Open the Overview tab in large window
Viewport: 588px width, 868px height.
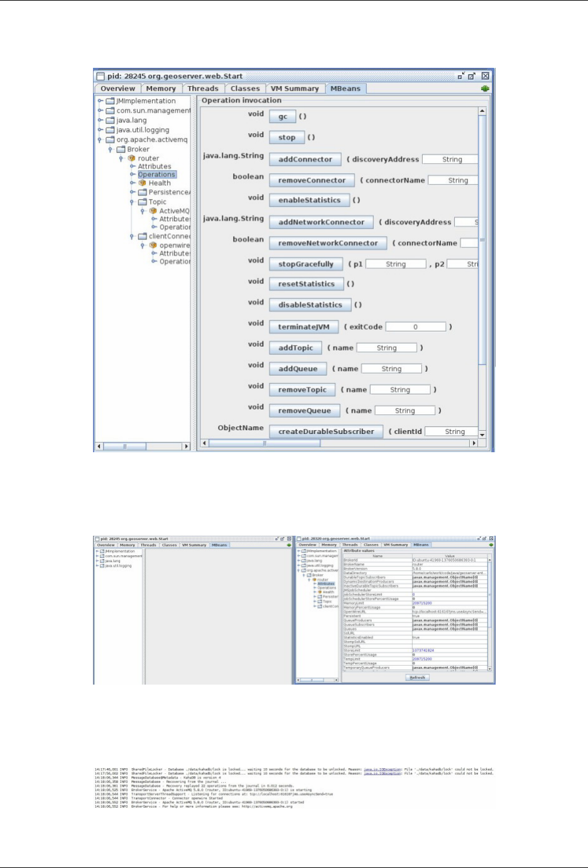(x=117, y=89)
